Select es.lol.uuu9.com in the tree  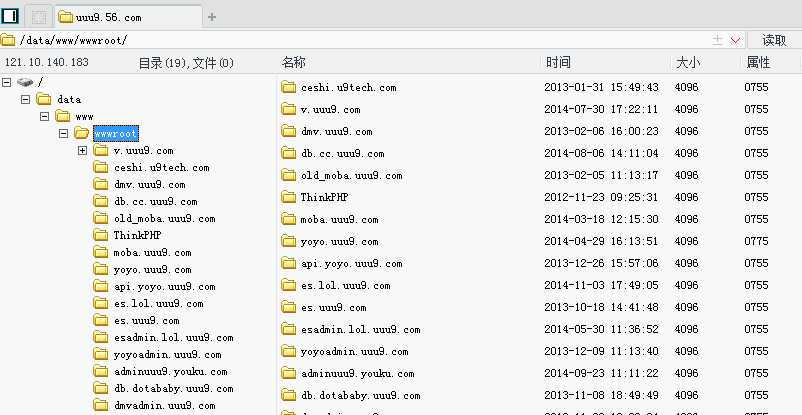coord(159,303)
